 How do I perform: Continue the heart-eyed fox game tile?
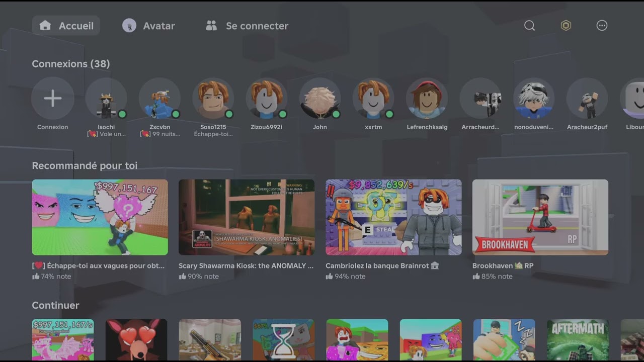click(x=136, y=340)
